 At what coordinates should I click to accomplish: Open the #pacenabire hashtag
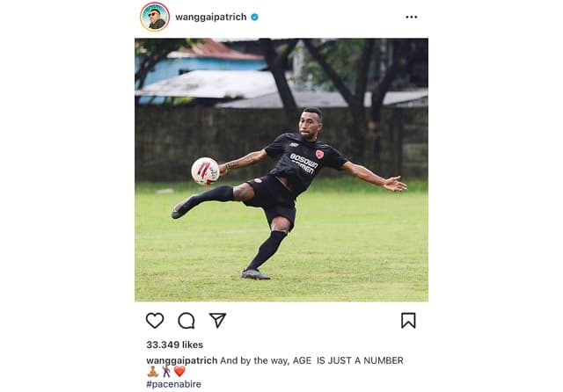coord(174,384)
